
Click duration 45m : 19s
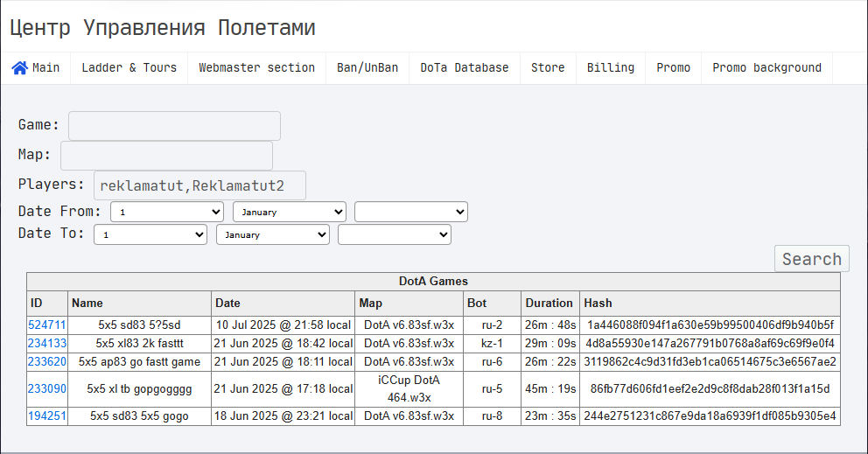(550, 388)
